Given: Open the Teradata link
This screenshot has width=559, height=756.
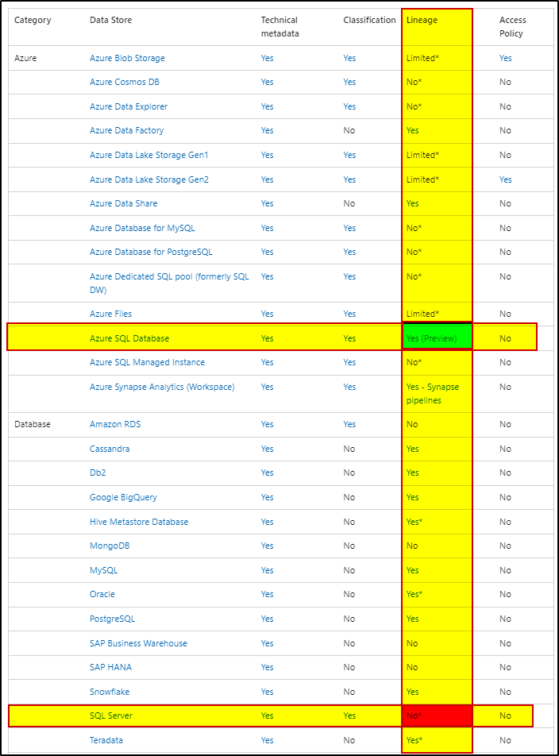Looking at the screenshot, I should tap(106, 741).
